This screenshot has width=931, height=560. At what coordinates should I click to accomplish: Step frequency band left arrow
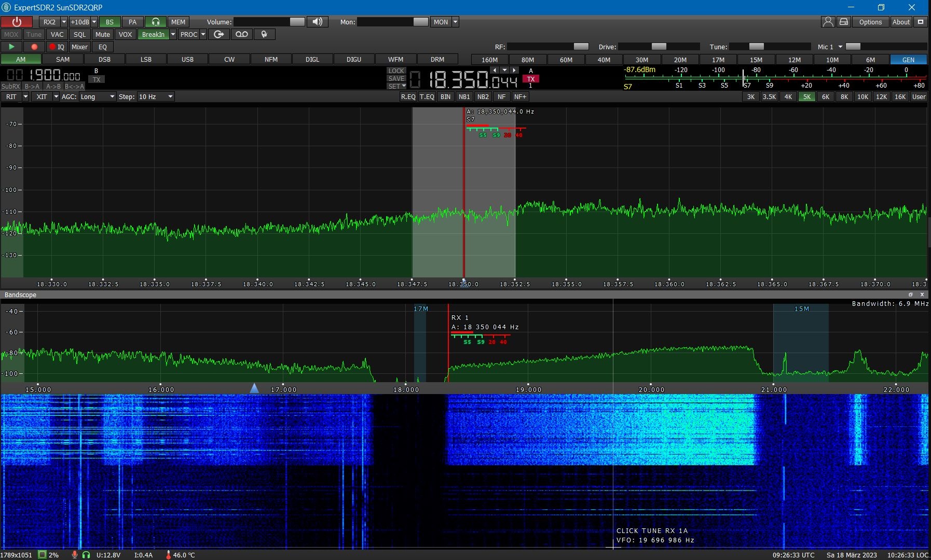495,70
